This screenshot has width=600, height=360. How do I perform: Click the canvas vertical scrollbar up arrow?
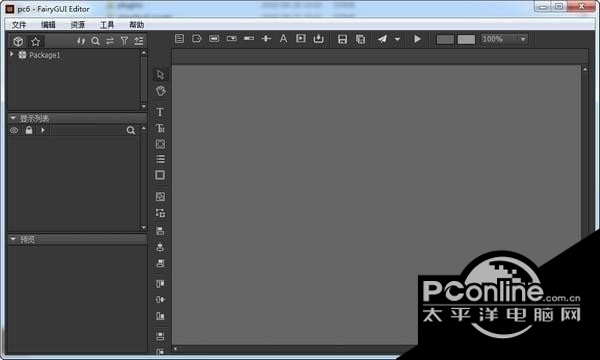[x=585, y=69]
